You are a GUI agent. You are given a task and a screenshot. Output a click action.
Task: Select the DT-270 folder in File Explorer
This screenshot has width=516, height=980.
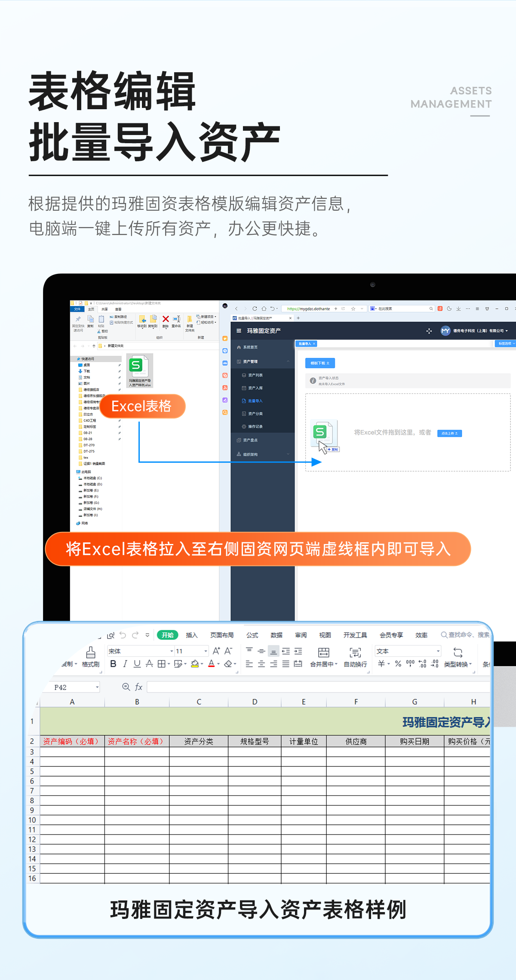click(89, 445)
